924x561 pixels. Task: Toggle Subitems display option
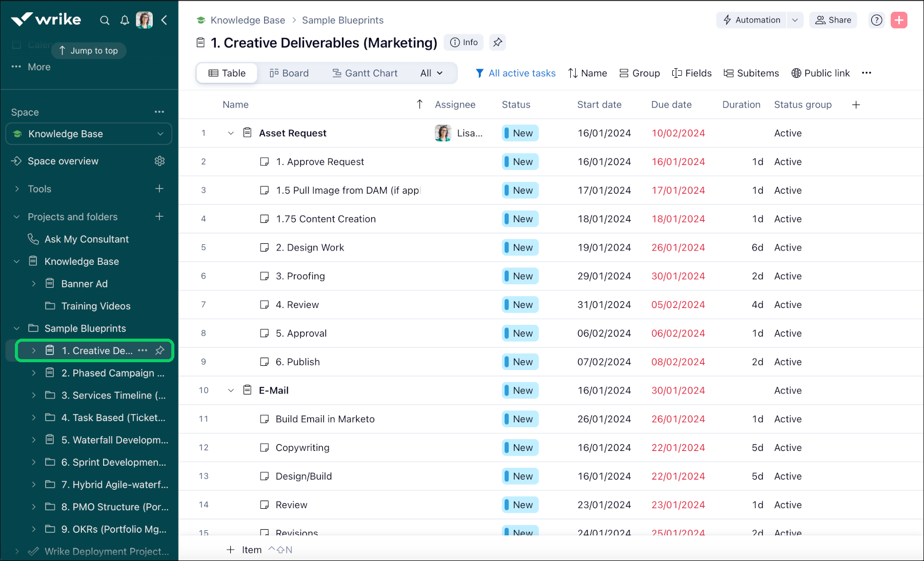751,73
